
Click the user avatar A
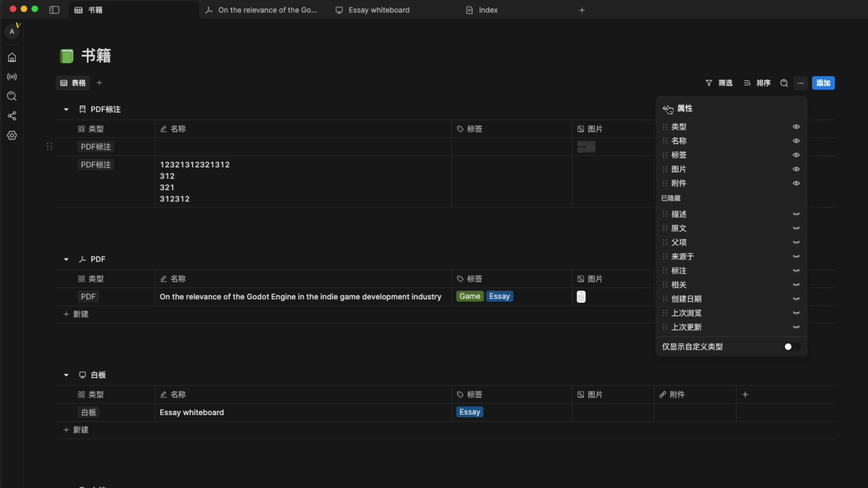pos(12,31)
